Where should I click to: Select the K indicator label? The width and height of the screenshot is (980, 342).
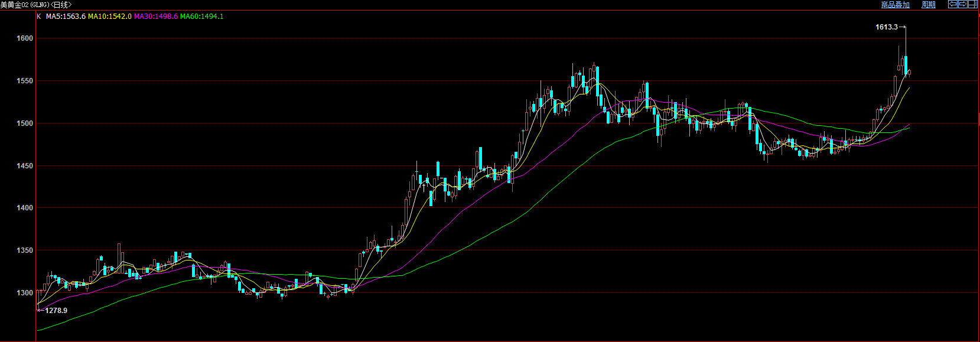pos(39,17)
